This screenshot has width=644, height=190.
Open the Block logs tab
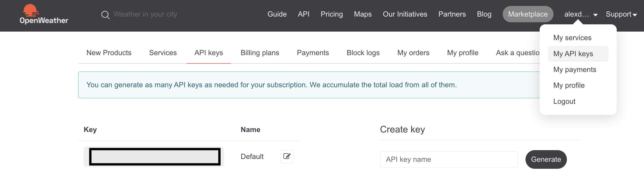pyautogui.click(x=363, y=53)
